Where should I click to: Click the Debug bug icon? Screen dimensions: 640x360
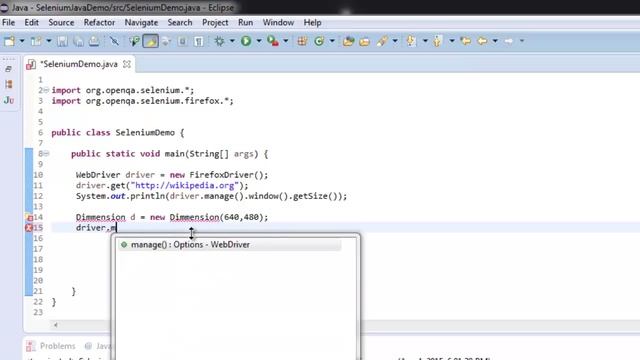220,41
